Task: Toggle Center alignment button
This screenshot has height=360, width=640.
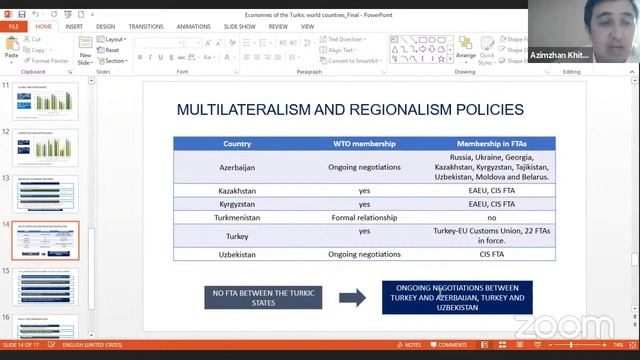Action: (x=257, y=58)
